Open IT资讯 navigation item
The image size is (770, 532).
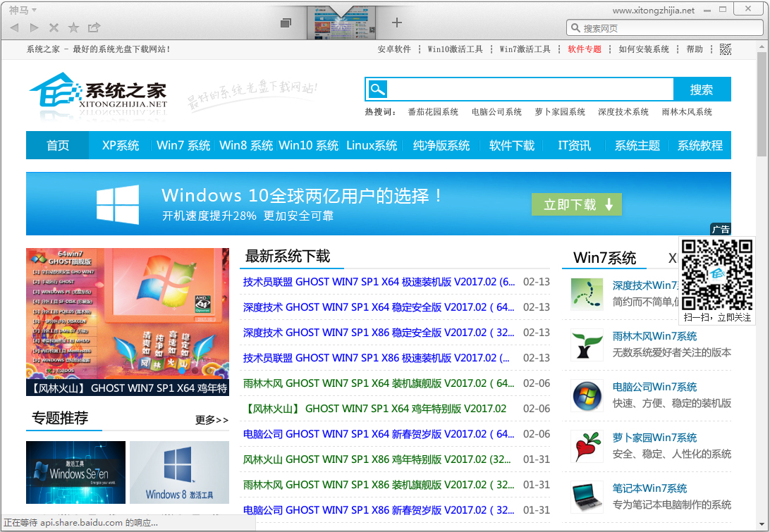pyautogui.click(x=574, y=145)
